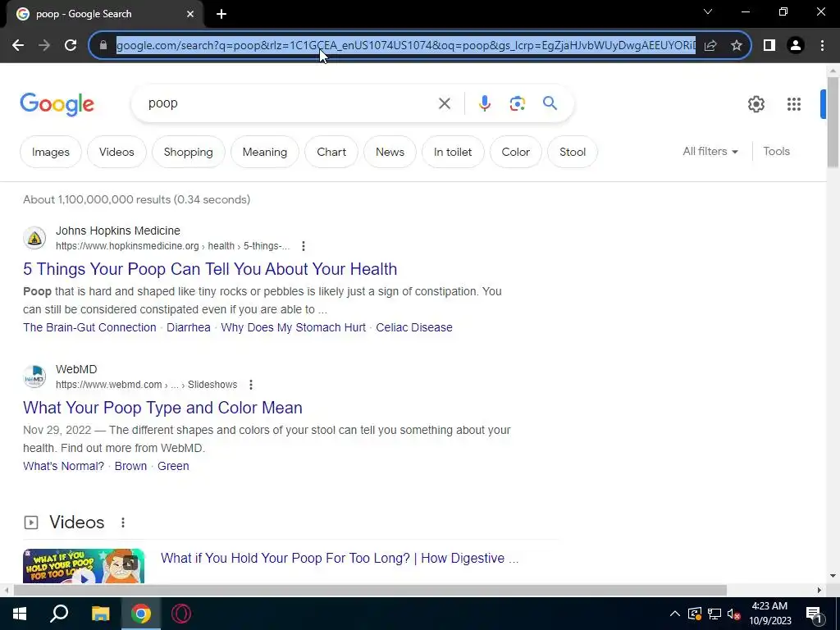Clear the search box with the X icon
The image size is (840, 630).
pos(444,103)
